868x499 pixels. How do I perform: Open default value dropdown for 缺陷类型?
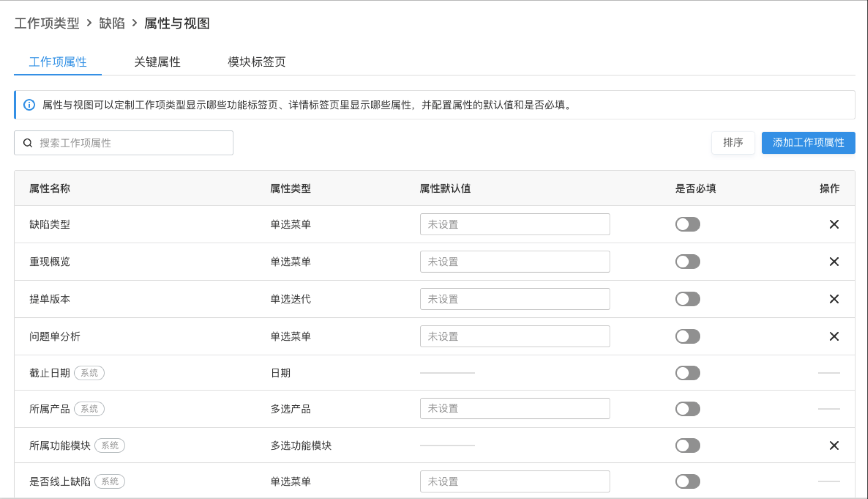click(x=515, y=224)
